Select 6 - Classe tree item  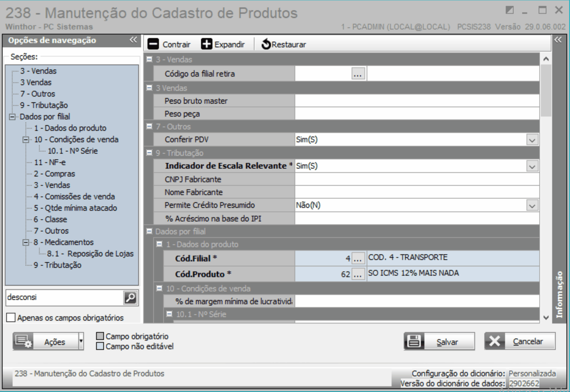(x=50, y=219)
